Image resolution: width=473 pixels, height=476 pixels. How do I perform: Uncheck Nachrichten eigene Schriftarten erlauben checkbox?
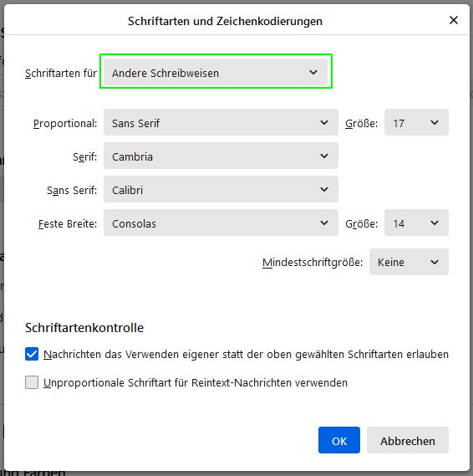click(x=32, y=354)
